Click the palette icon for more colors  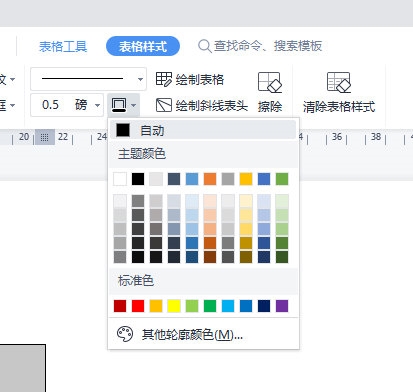click(x=125, y=334)
